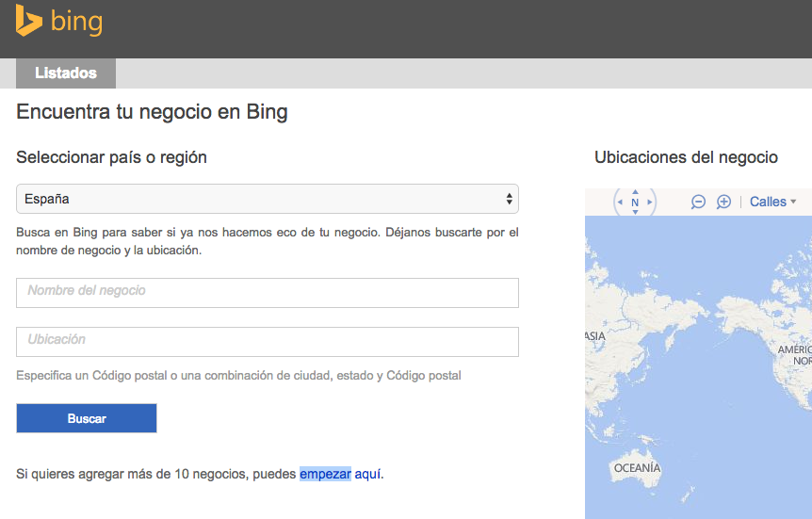Image resolution: width=812 pixels, height=519 pixels.
Task: Open the Calles map style dropdown
Action: click(x=772, y=202)
